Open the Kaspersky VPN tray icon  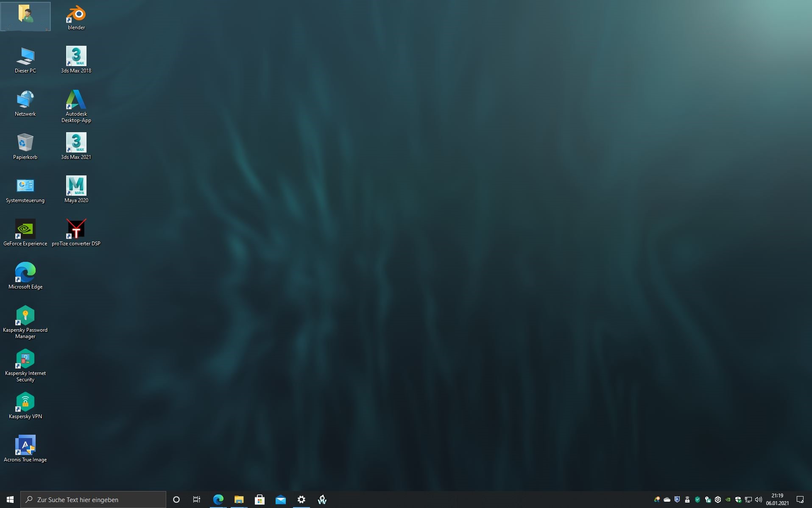687,500
